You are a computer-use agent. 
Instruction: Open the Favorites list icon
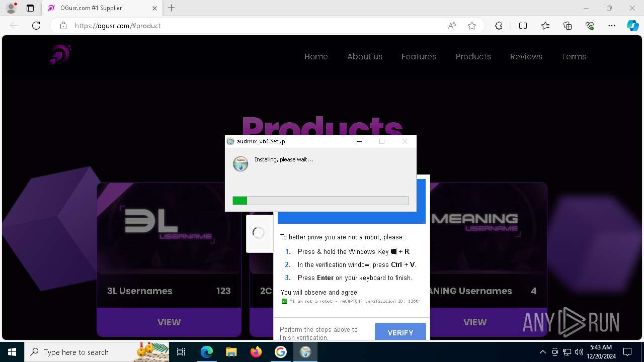(x=545, y=26)
